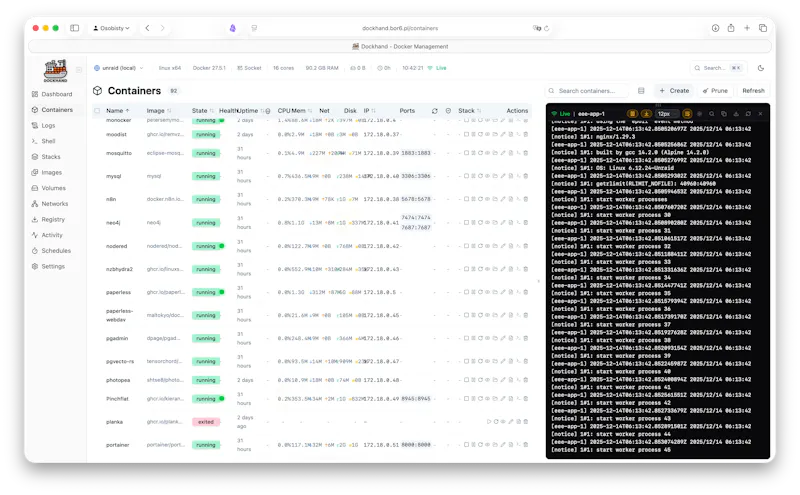Screen dimensions: 800x495
Task: Sort containers by the State column
Action: pyautogui.click(x=203, y=111)
